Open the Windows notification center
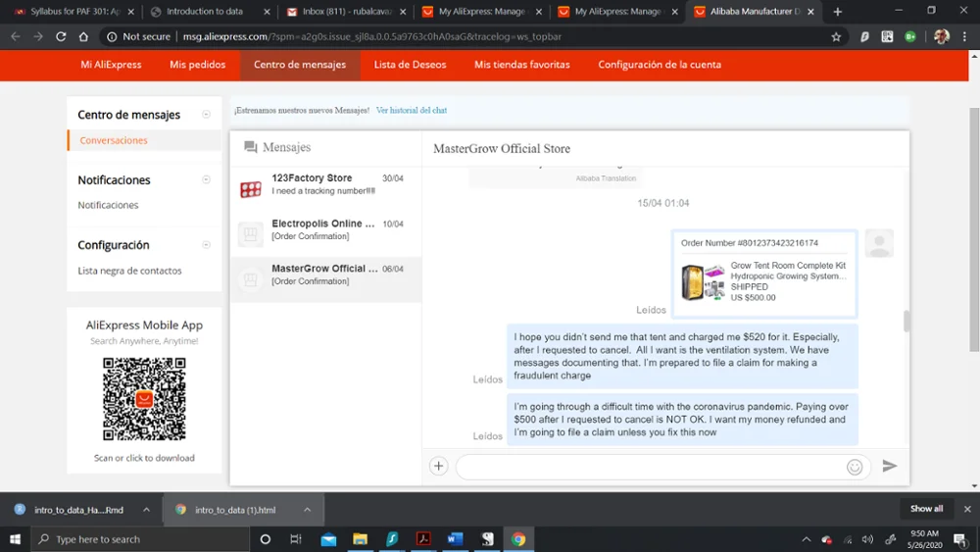The image size is (980, 552). tap(960, 539)
